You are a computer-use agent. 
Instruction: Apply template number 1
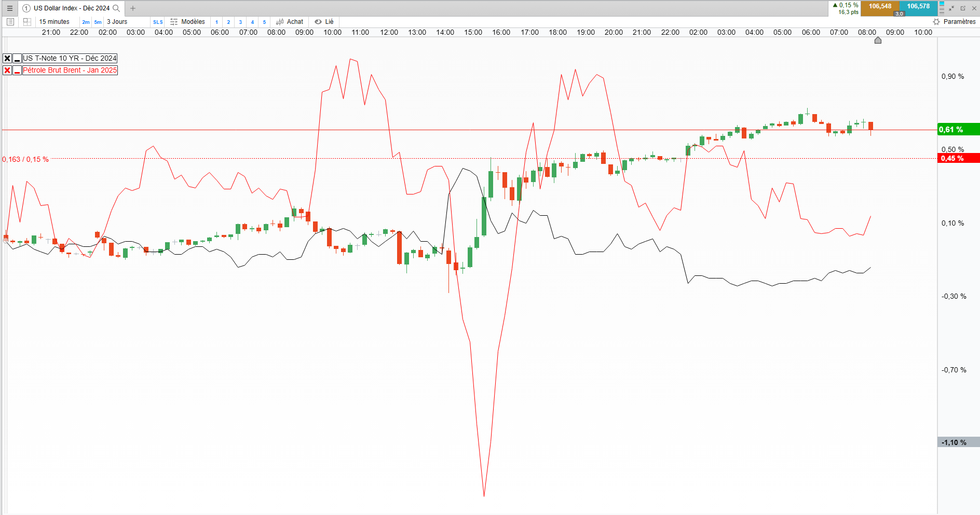coord(216,22)
